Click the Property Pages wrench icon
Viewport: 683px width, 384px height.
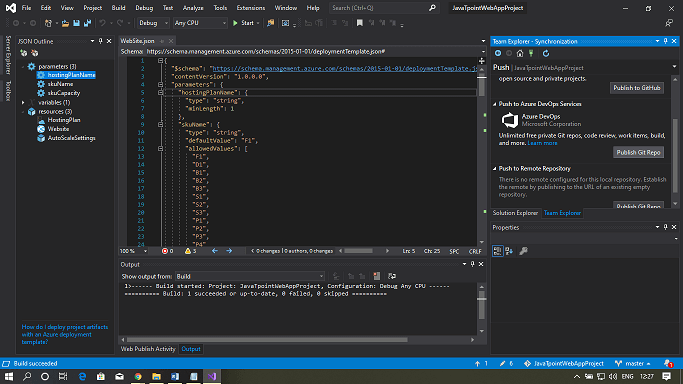(524, 251)
